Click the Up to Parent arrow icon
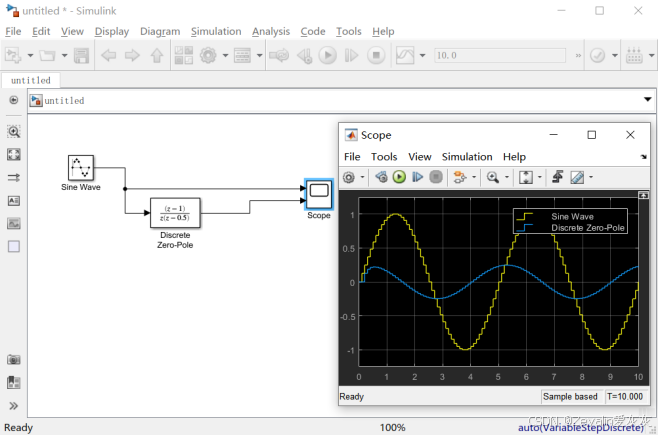Image resolution: width=659 pixels, height=435 pixels. tap(157, 55)
